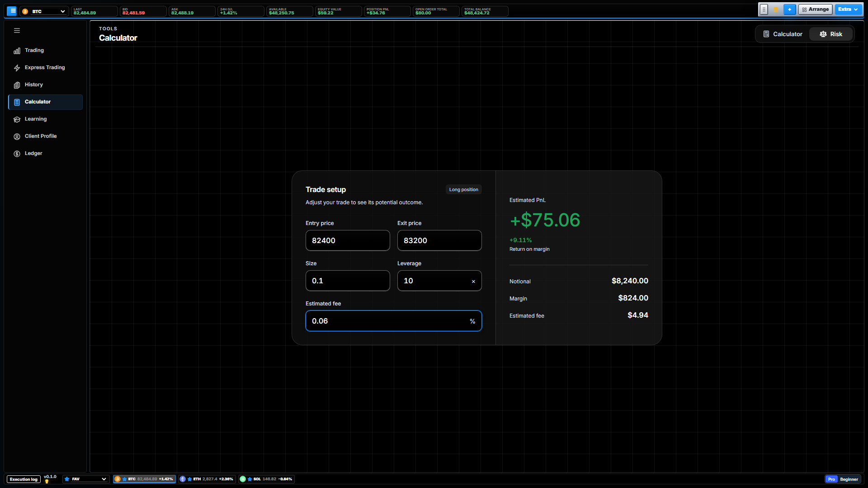Viewport: 868px width, 488px height.
Task: Open the BTC symbol dropdown
Action: pos(44,11)
